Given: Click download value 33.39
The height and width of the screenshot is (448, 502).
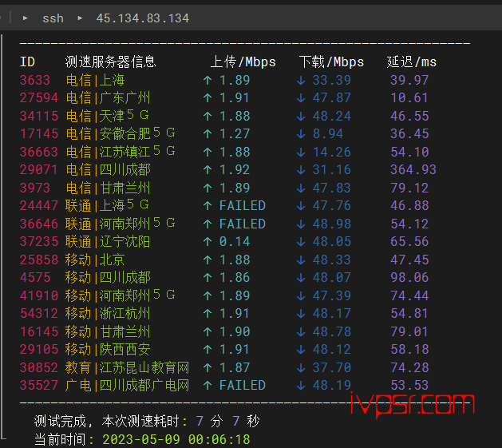Looking at the screenshot, I should pos(331,80).
